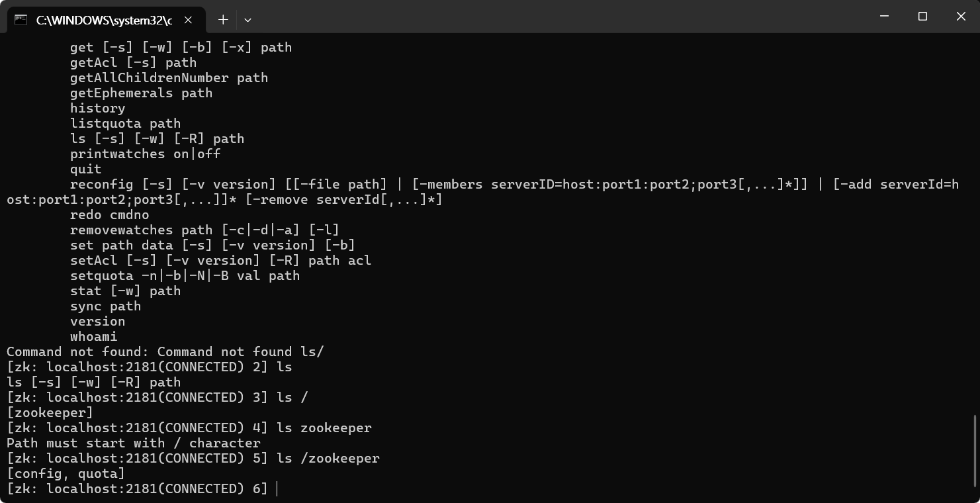
Task: Click the "[config, quota]" output line
Action: (x=66, y=474)
